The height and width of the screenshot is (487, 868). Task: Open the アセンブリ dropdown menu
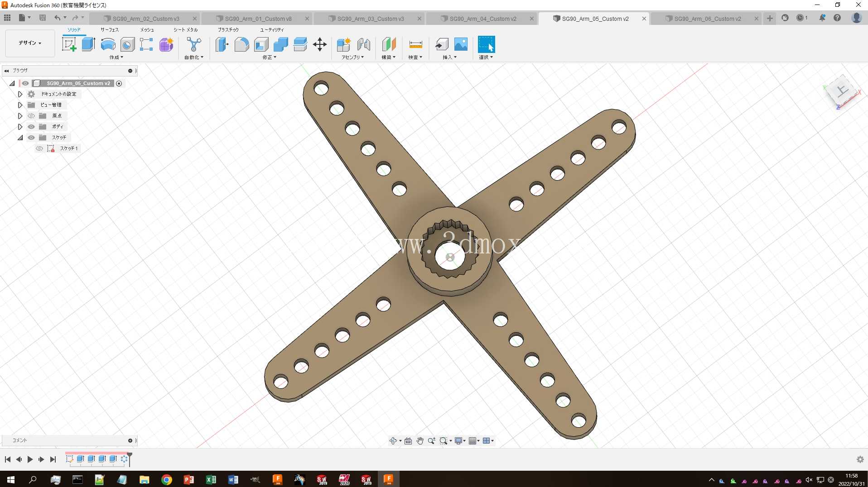click(353, 57)
